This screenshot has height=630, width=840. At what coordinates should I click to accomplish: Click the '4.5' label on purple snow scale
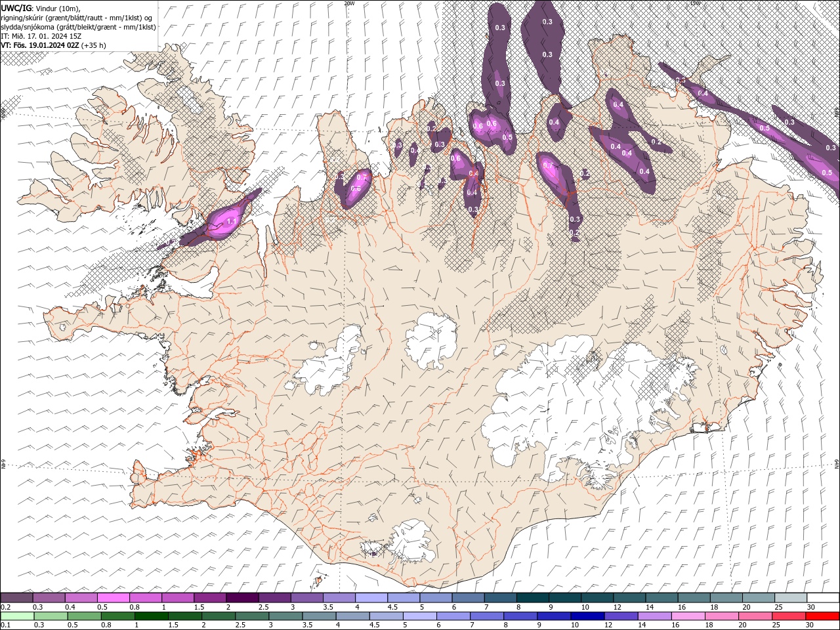[392, 607]
